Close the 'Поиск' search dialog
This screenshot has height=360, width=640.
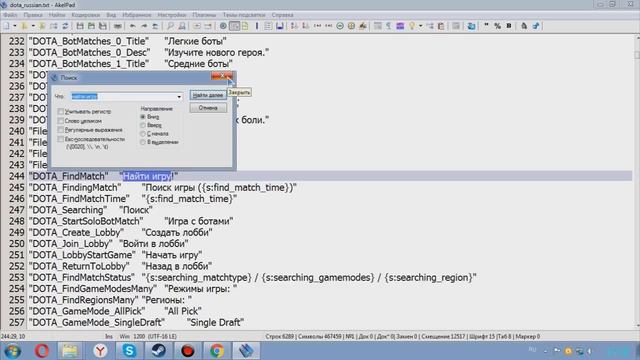[222, 76]
